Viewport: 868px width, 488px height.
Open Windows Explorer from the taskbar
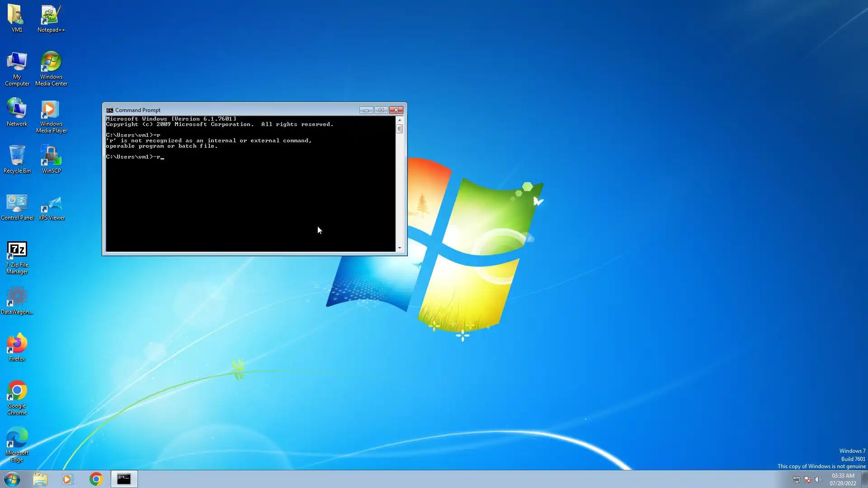point(40,479)
